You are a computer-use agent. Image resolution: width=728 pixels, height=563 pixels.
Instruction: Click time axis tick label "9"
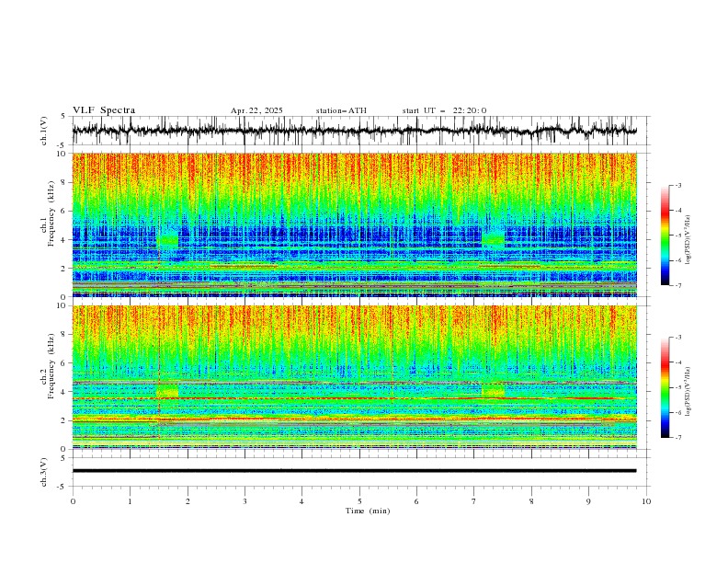click(x=588, y=501)
